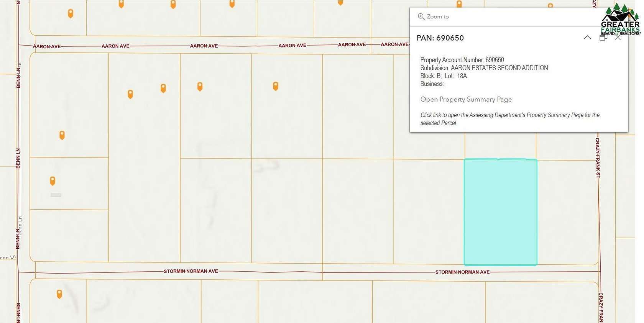Click STORMIN NORMAN AVE label below the highlighted parcel

[462, 272]
